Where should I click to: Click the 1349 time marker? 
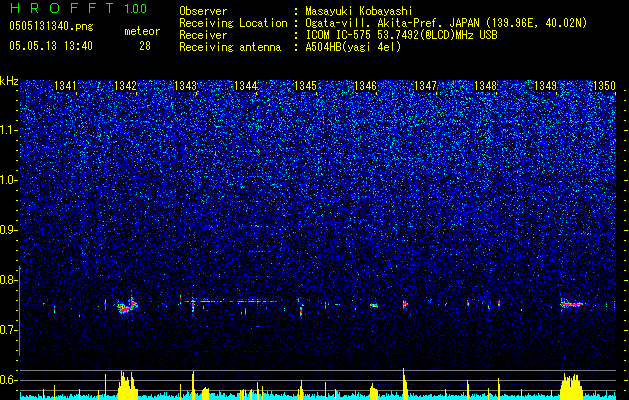coord(546,86)
